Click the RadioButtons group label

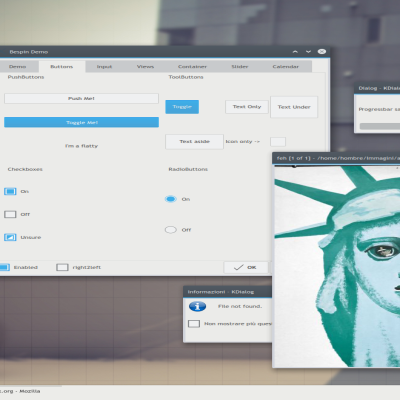click(x=188, y=169)
